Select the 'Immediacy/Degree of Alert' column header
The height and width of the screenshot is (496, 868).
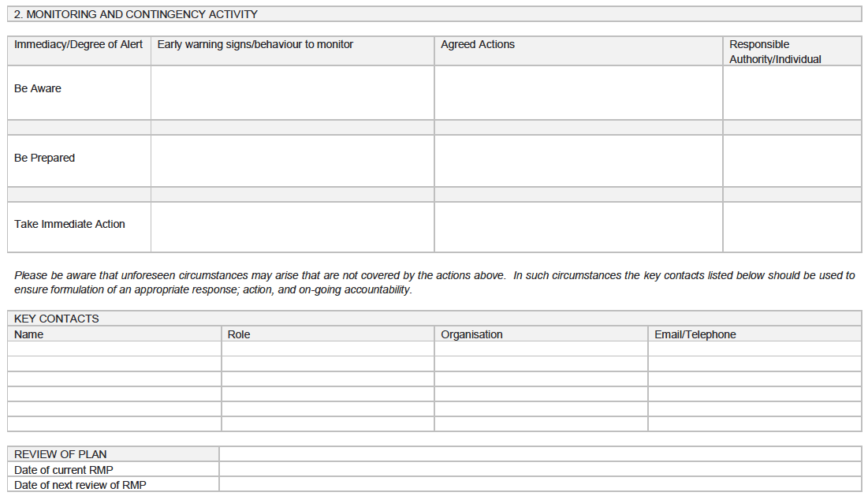coord(79,44)
